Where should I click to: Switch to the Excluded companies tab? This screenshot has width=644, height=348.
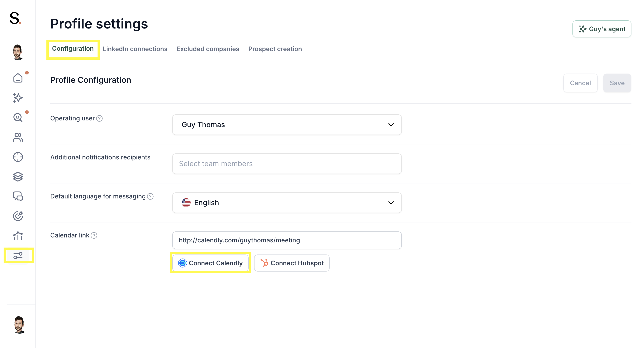(x=208, y=49)
